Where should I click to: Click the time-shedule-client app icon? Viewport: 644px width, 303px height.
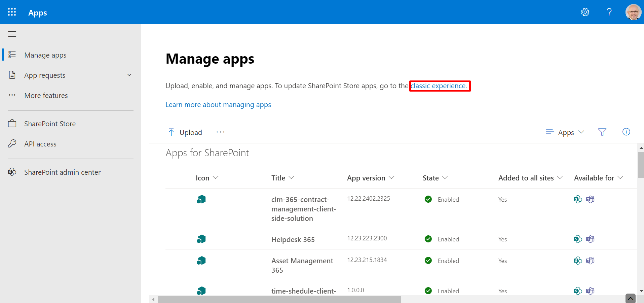pos(201,291)
